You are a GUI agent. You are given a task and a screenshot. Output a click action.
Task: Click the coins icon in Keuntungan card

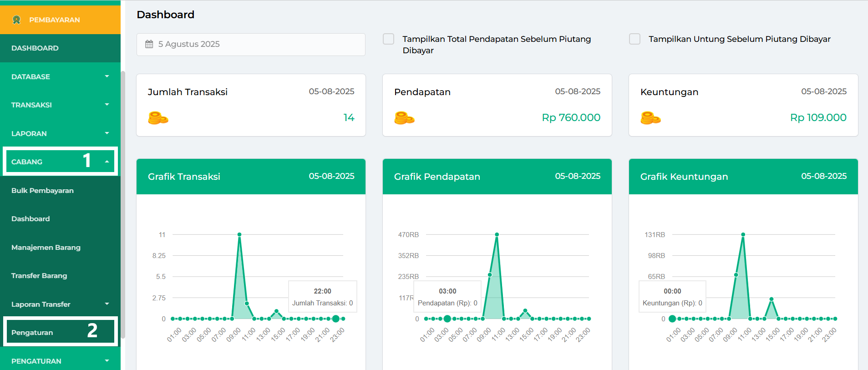pos(650,118)
